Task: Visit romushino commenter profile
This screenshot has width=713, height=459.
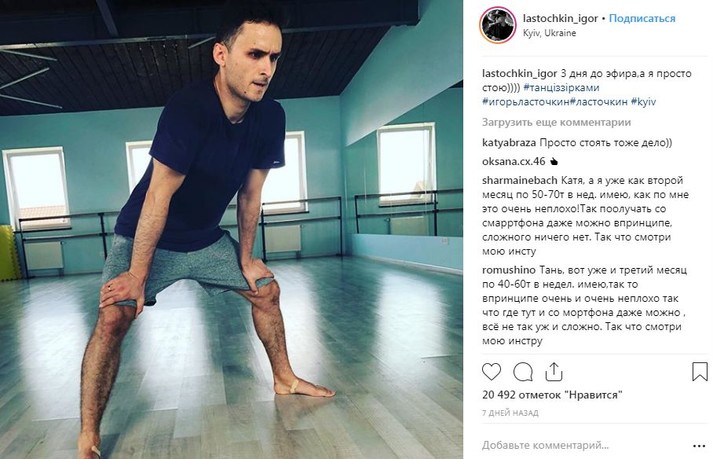Action: (x=509, y=270)
